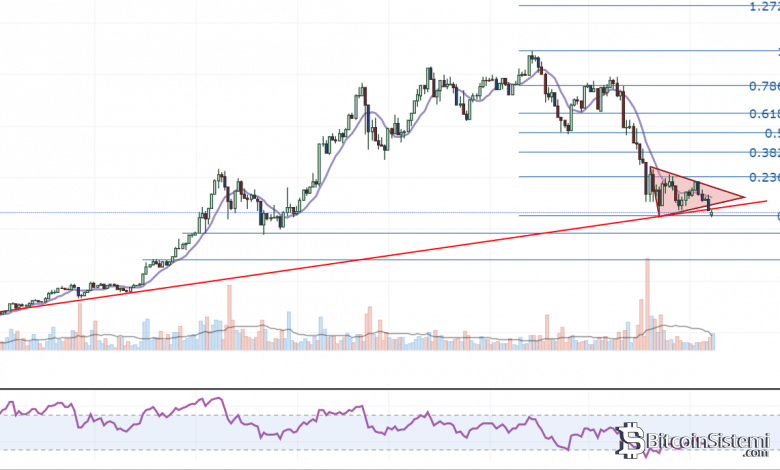This screenshot has width=780, height=470.
Task: Select the 0.786 Fibonacci level label
Action: coord(764,85)
